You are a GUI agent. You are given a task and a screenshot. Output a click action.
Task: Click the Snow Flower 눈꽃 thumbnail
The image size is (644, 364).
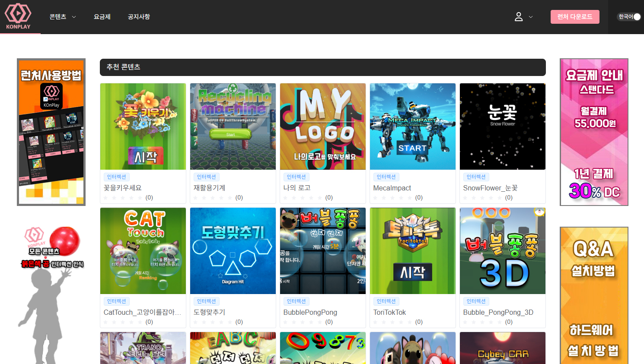[x=502, y=127]
